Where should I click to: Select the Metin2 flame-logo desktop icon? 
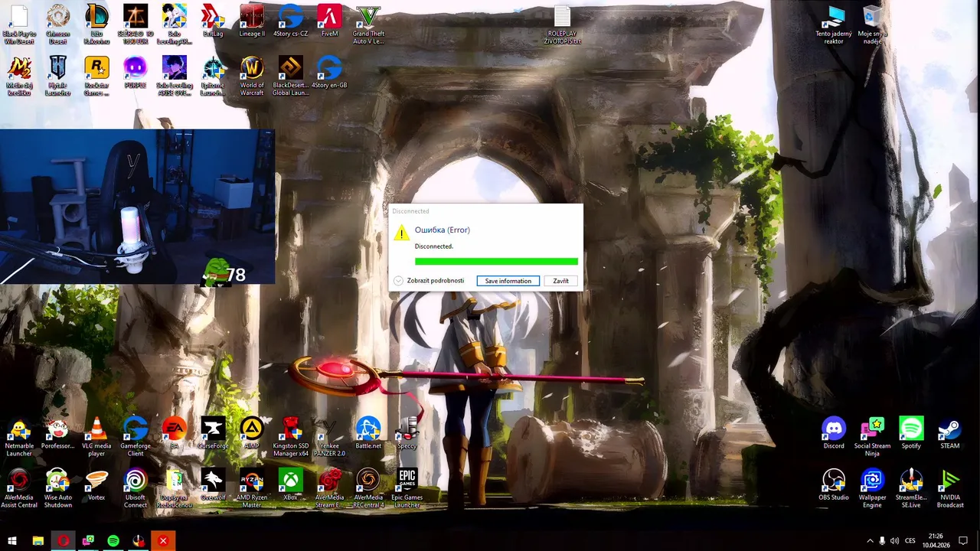[19, 76]
